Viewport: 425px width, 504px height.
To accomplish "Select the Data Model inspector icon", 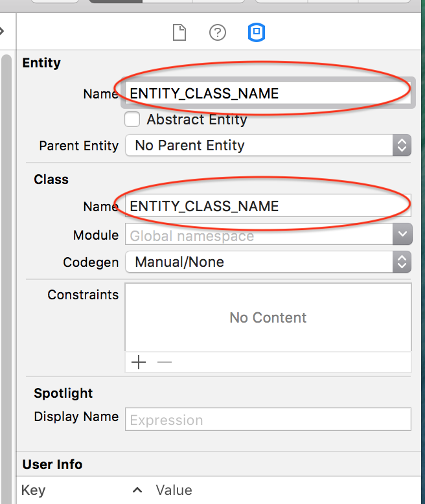I will [x=257, y=32].
